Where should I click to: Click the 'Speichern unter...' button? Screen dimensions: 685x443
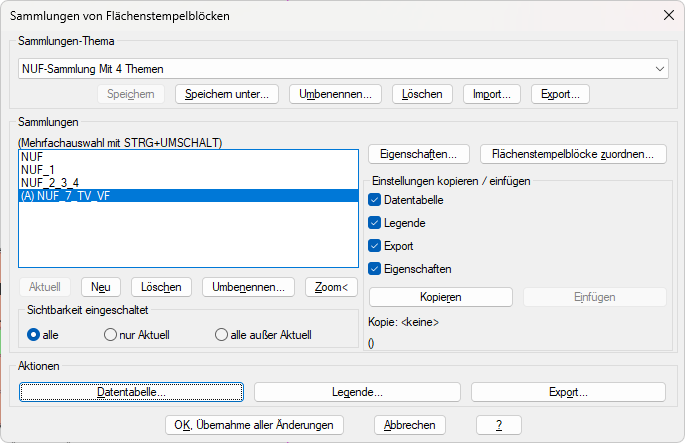[x=226, y=94]
